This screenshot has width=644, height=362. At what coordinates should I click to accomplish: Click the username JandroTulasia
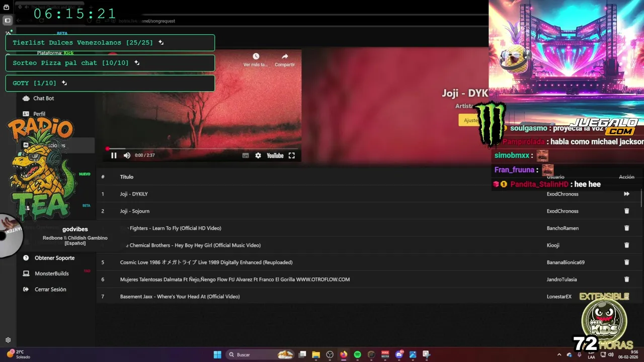click(x=562, y=280)
